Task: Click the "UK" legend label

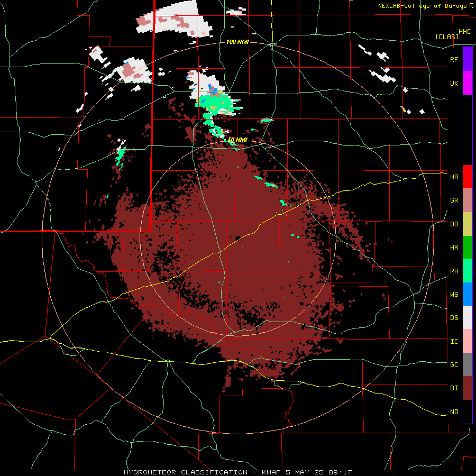Action: [454, 83]
